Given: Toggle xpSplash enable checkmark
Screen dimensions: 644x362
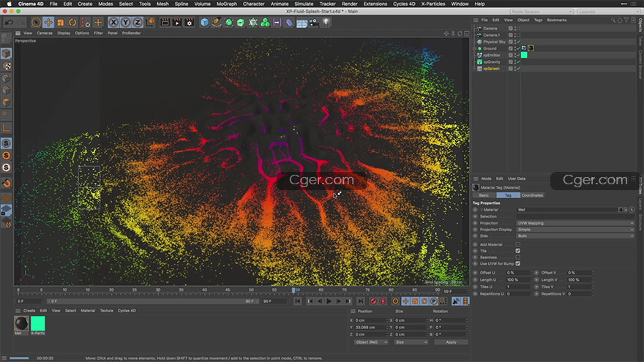Looking at the screenshot, I should pyautogui.click(x=518, y=69).
